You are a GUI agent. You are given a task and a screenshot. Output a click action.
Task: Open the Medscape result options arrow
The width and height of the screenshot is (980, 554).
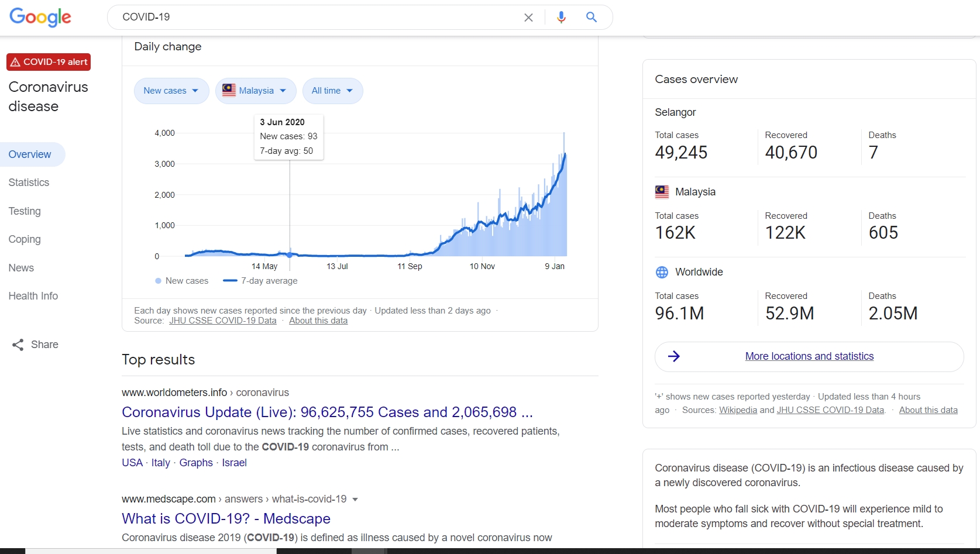(355, 500)
